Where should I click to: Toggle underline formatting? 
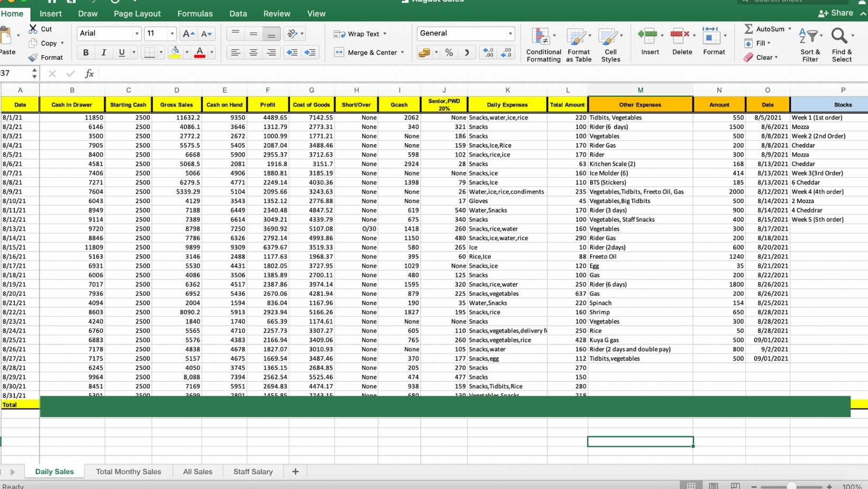coord(122,52)
